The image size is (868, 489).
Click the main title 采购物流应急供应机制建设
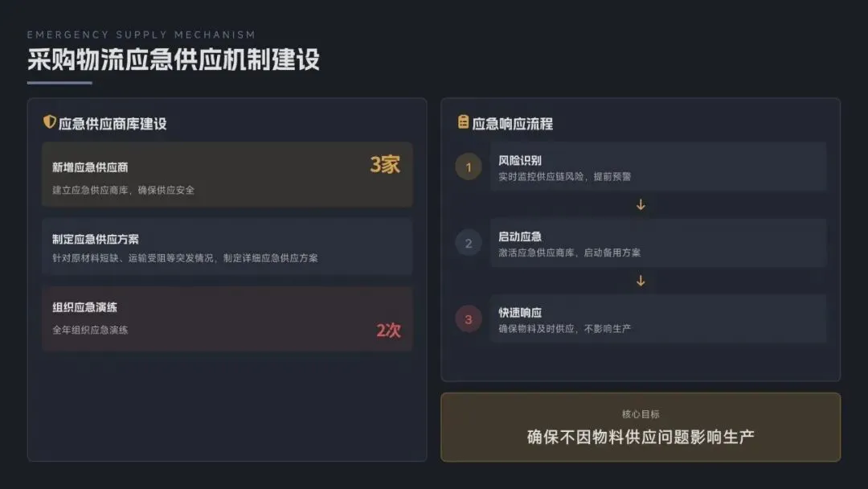174,60
